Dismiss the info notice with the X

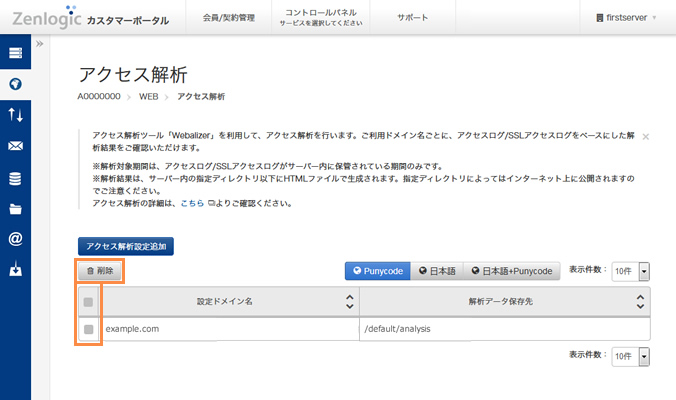[645, 137]
